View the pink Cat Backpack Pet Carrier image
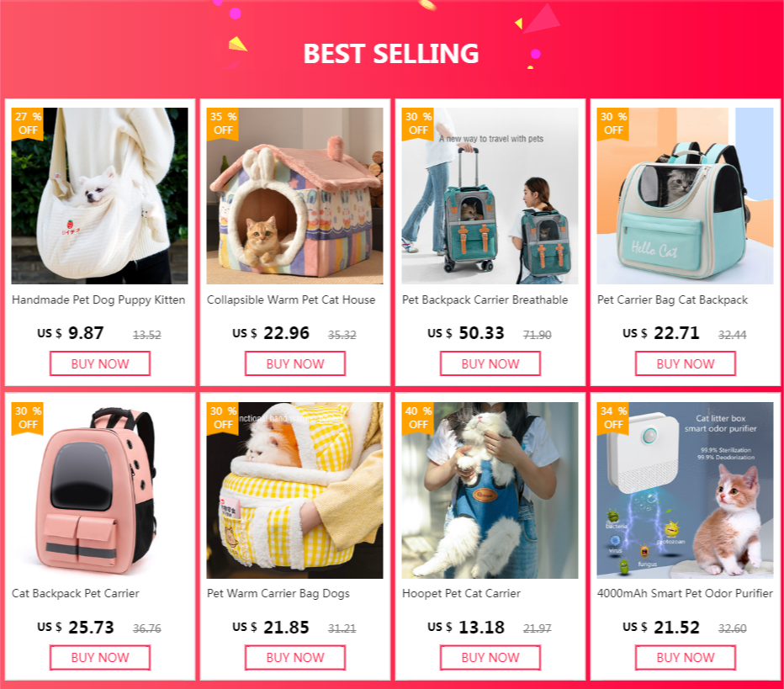784x689 pixels. (x=99, y=490)
